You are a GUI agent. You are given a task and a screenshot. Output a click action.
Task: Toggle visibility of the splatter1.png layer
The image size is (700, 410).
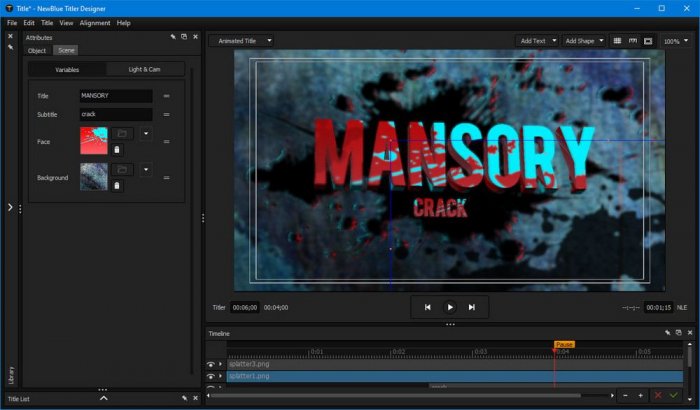(x=211, y=376)
